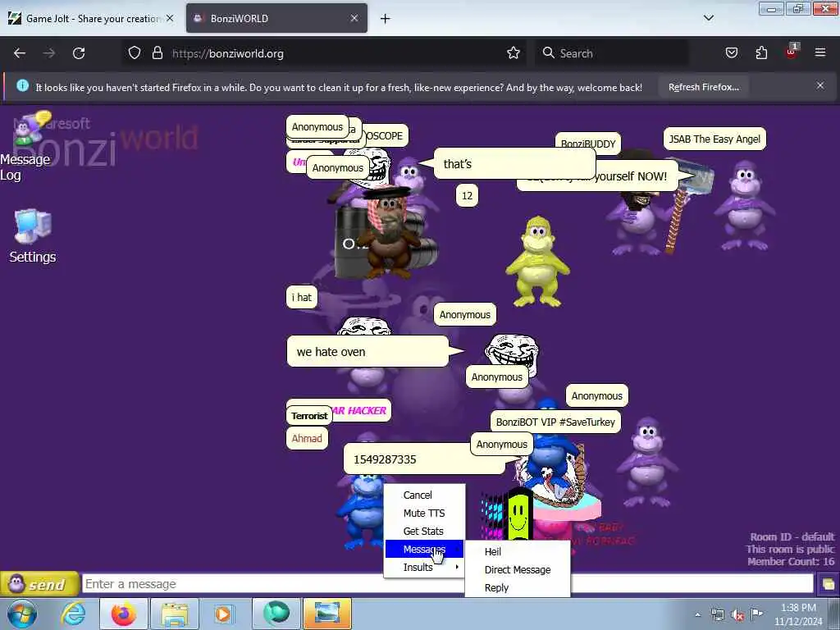Screen dimensions: 840x630
Task: Bookmark this page with the star
Action: 514,53
